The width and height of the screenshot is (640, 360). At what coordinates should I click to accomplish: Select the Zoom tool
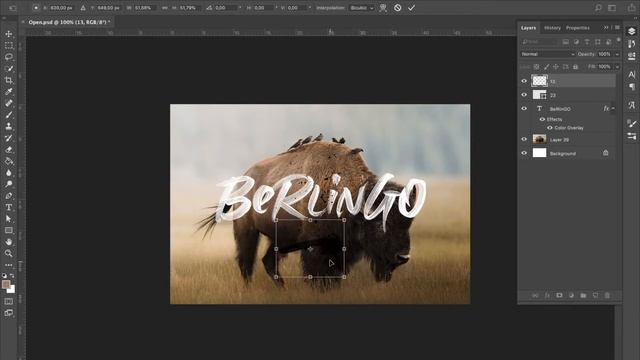pos(9,253)
